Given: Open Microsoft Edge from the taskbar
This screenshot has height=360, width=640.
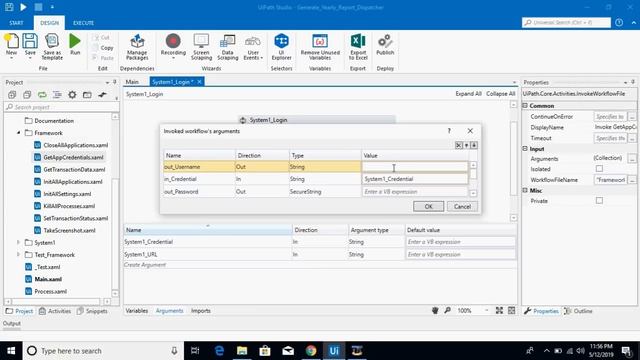Looking at the screenshot, I should pos(219,351).
